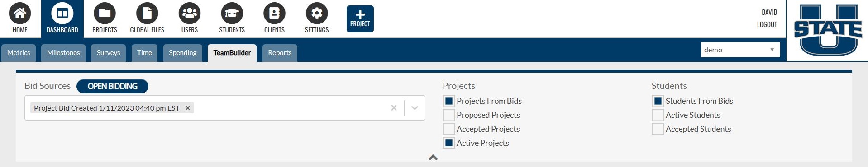Uncheck the Active Projects checkbox
The width and height of the screenshot is (868, 167).
coord(449,143)
